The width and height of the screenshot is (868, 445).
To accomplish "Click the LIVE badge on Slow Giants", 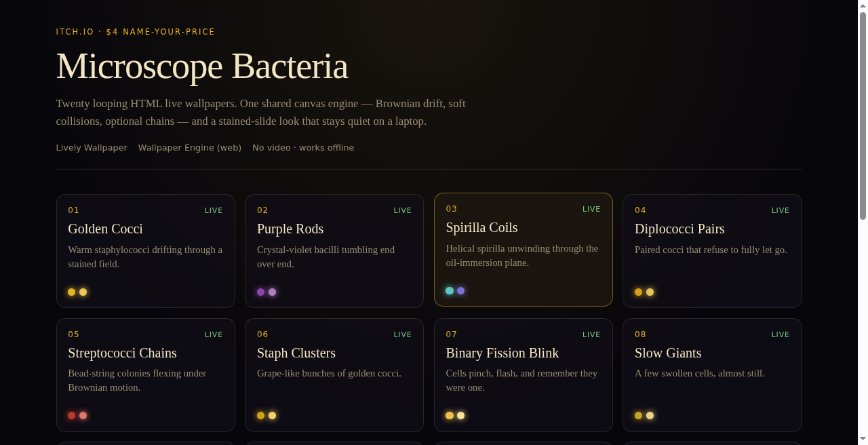I will click(x=781, y=334).
